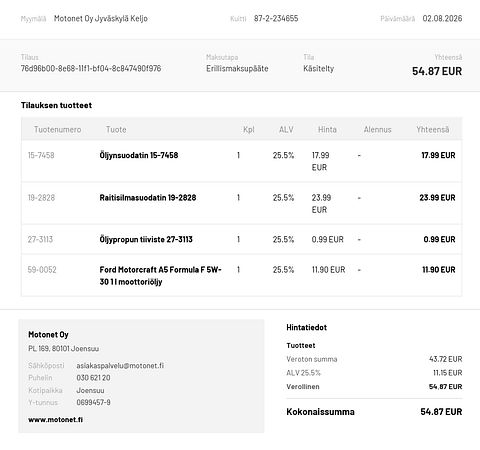
Task: Click the payment method Erillismaksupääte
Action: pyautogui.click(x=237, y=69)
